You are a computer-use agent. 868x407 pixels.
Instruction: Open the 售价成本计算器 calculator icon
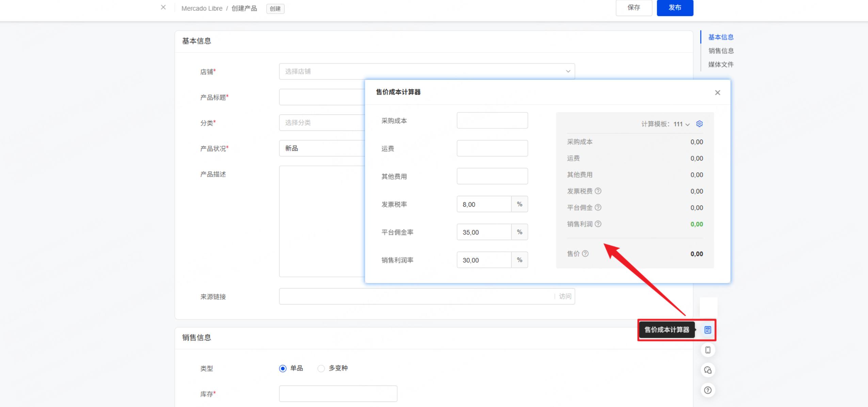pyautogui.click(x=708, y=330)
